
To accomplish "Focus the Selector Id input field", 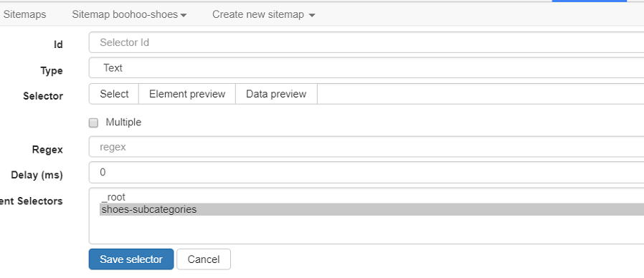I will tap(366, 42).
